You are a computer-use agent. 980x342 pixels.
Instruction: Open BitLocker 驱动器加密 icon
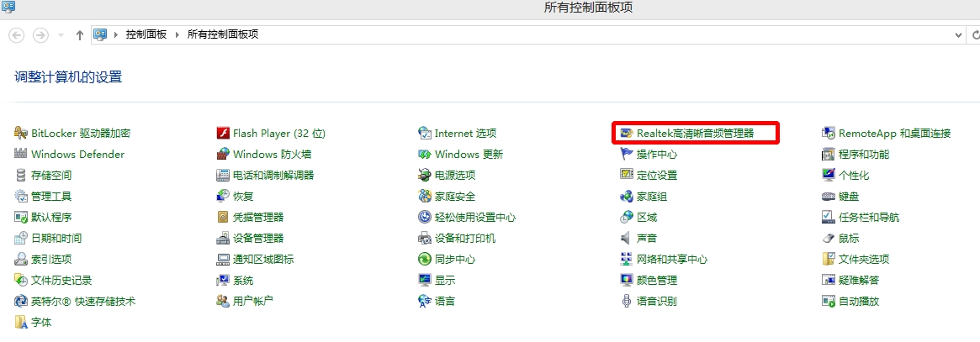click(21, 133)
